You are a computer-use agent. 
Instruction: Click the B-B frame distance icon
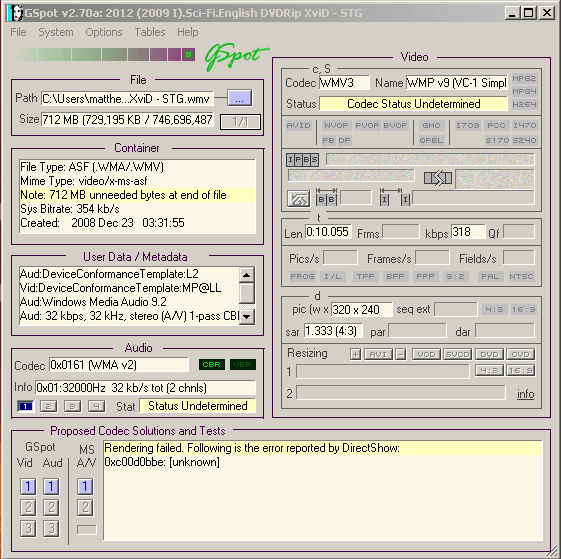click(326, 198)
